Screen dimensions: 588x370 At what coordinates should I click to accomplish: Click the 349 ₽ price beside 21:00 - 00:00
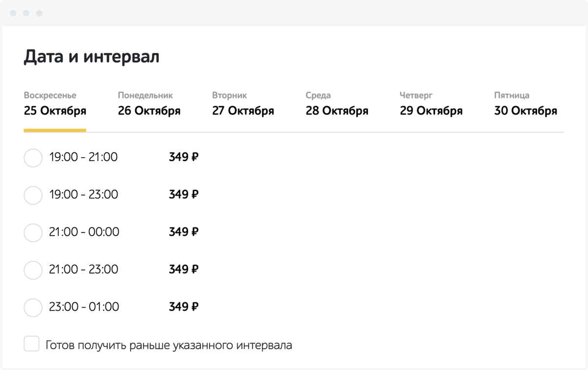click(x=182, y=232)
